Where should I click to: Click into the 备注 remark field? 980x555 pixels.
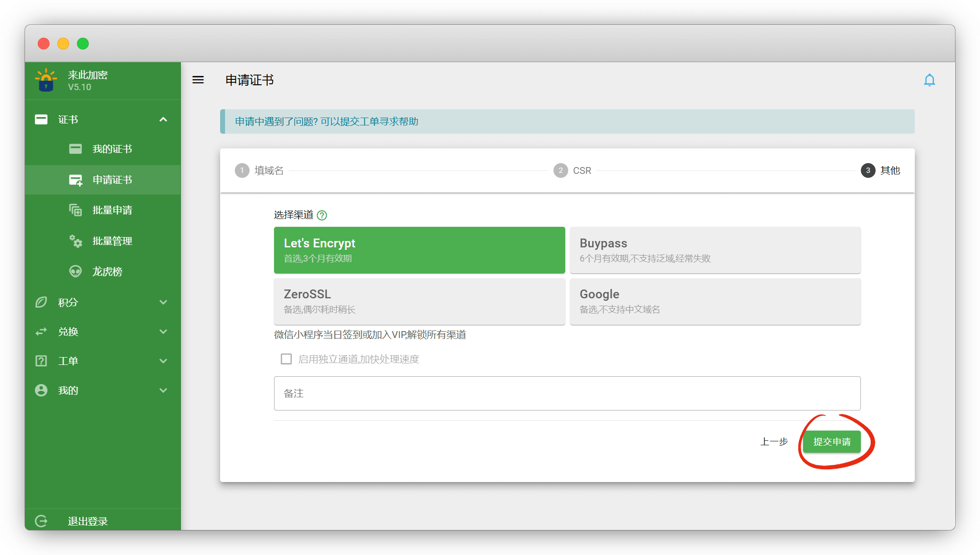567,393
